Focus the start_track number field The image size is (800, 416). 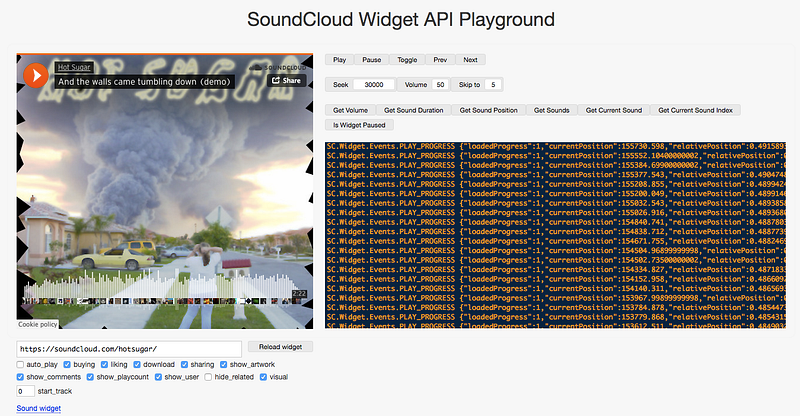[26, 391]
